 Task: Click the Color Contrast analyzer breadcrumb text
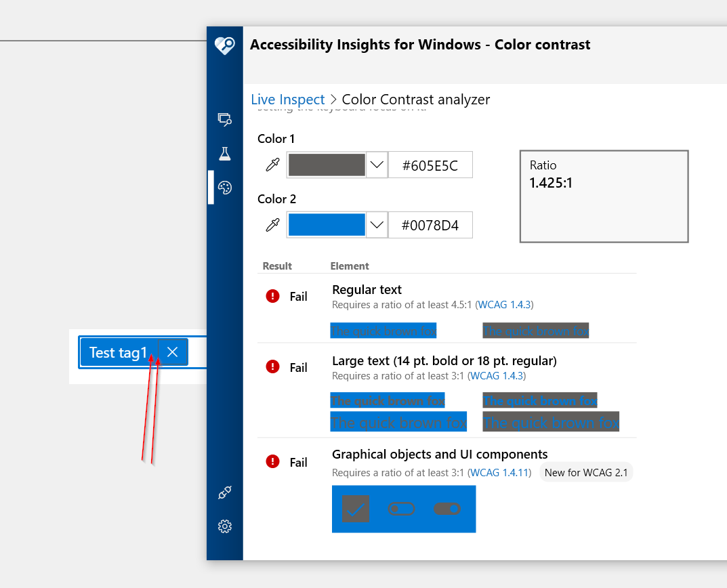coord(416,99)
